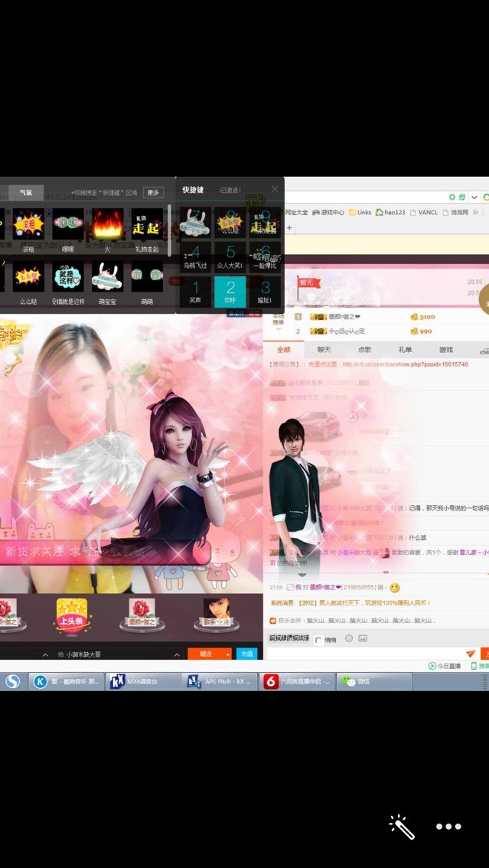Viewport: 489px width, 868px height.
Task: Tick the 悄悄 private chat checkbox
Action: point(318,639)
